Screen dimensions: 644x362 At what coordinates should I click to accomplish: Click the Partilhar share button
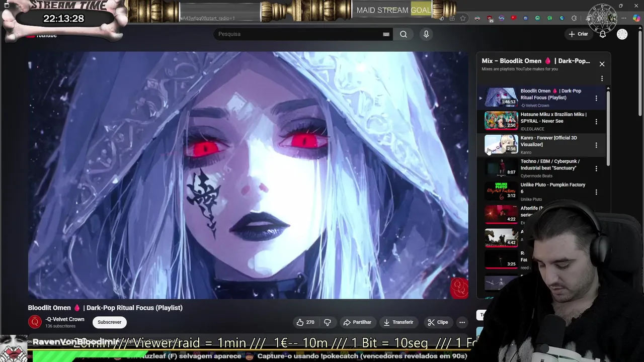(357, 322)
